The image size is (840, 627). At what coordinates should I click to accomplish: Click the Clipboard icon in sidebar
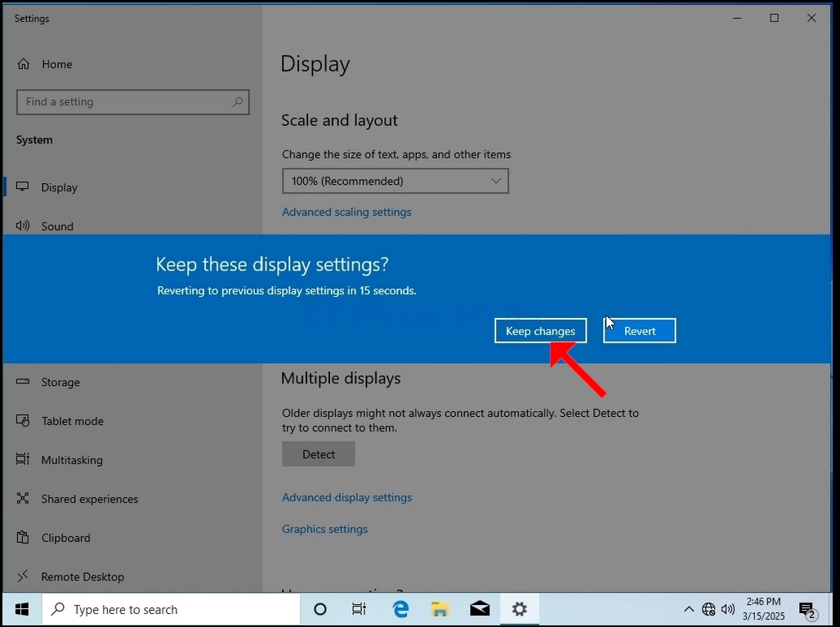coord(23,537)
